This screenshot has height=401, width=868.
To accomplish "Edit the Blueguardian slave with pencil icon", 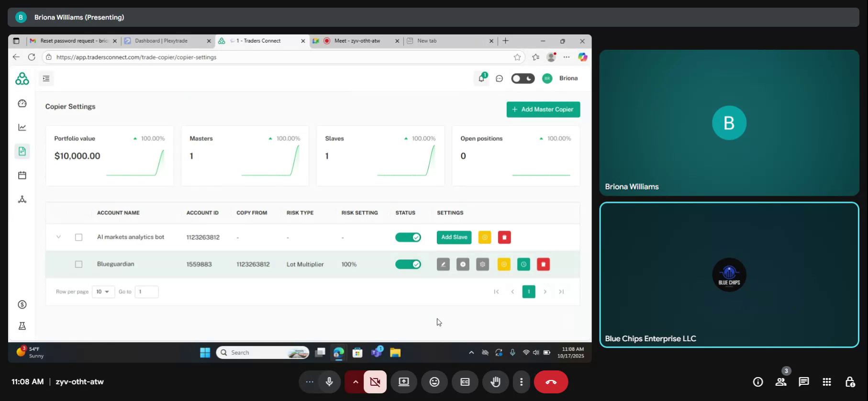I will click(x=443, y=264).
